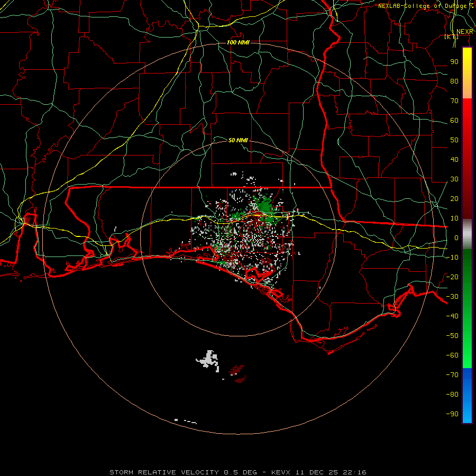Click the -80 value on the velocity scale
This screenshot has width=476, height=476.
452,395
